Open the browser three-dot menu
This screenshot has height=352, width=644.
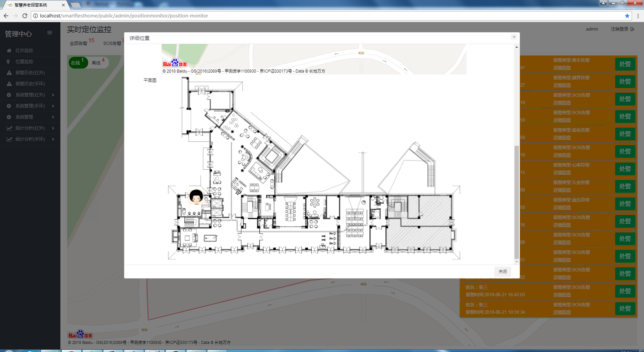click(638, 16)
